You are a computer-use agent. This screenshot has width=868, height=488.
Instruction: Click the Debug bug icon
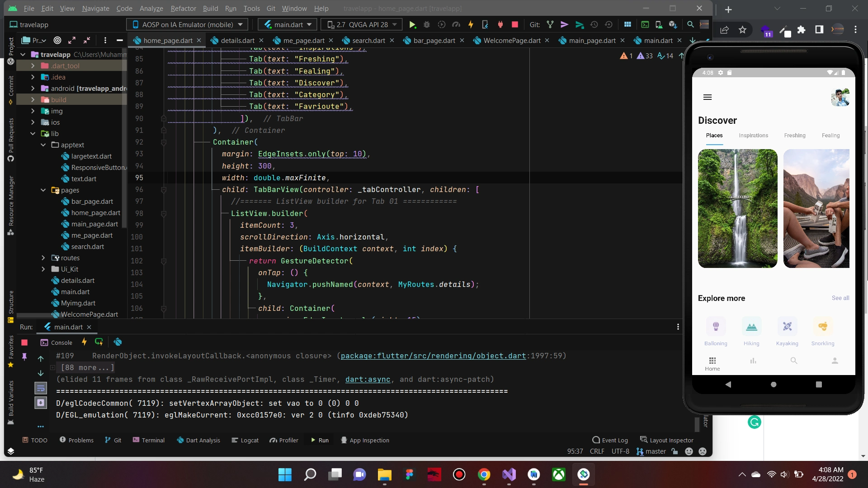point(426,25)
